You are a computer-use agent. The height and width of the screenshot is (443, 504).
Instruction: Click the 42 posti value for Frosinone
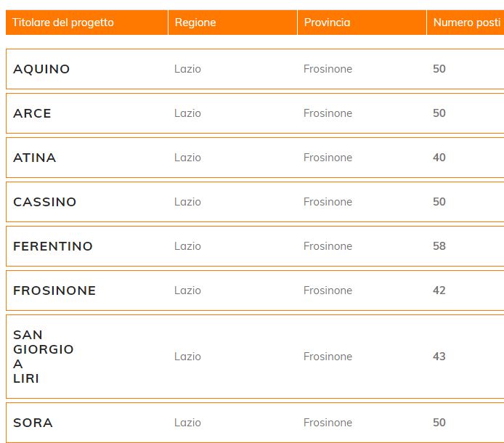[439, 290]
